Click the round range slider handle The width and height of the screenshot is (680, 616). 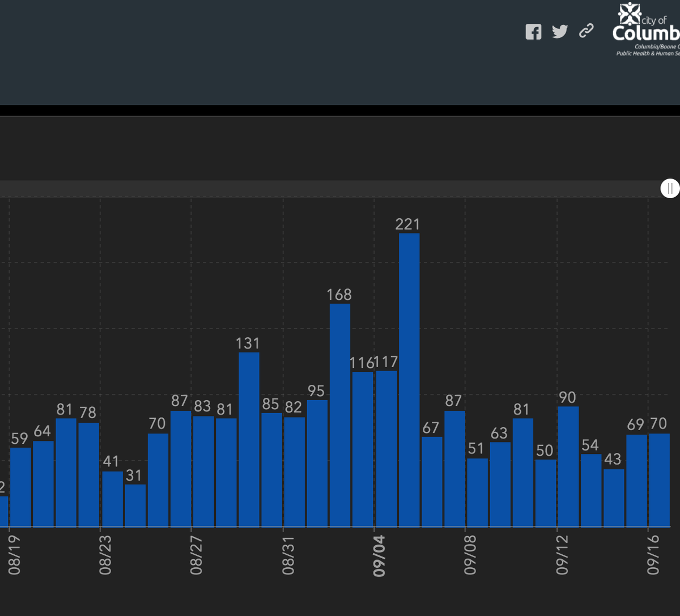point(670,189)
